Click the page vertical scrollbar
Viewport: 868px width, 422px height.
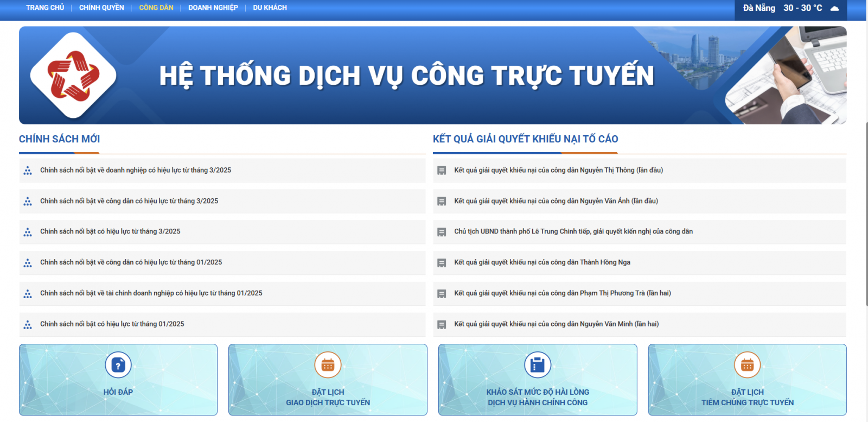(866, 217)
